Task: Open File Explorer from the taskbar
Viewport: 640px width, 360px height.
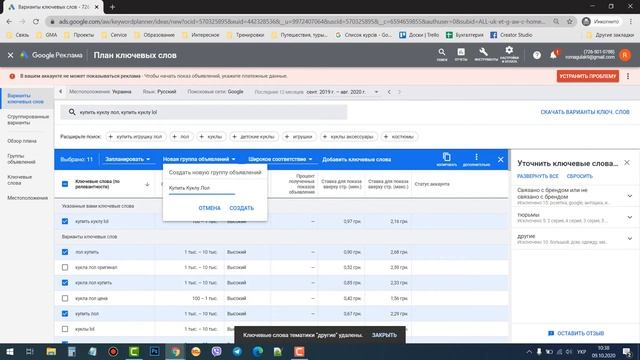Action: 51,351
